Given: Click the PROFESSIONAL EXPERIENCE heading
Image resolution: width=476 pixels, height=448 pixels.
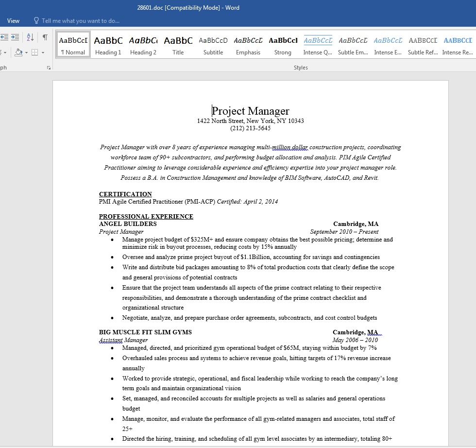Looking at the screenshot, I should tap(146, 216).
